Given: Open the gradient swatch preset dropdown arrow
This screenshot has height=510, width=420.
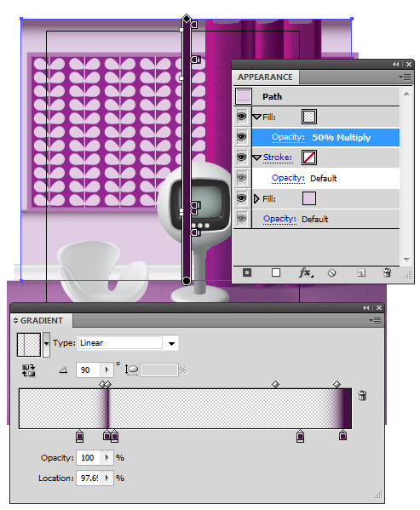Looking at the screenshot, I should pos(46,345).
